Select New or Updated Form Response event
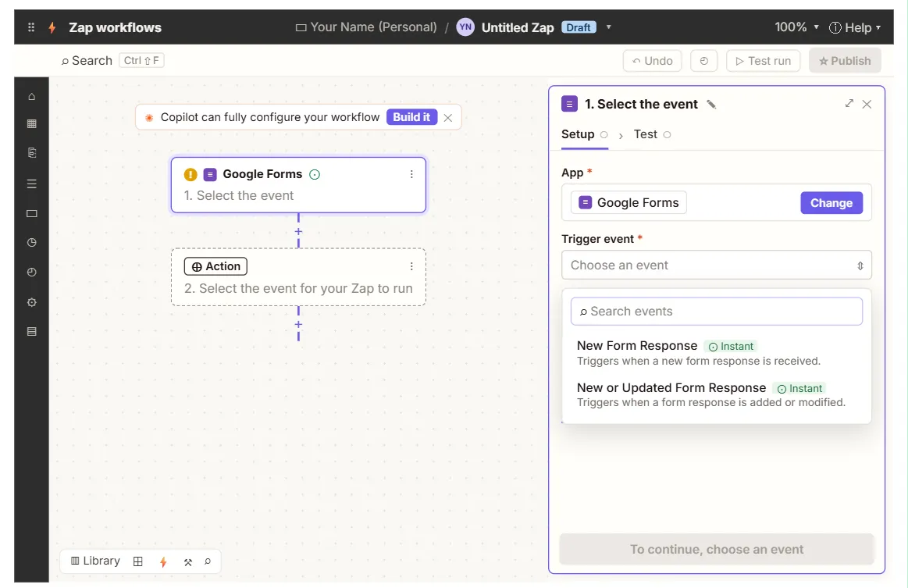 point(716,394)
